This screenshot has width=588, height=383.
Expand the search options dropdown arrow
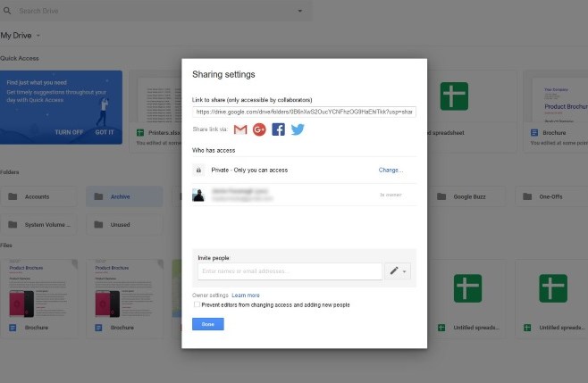pyautogui.click(x=299, y=11)
